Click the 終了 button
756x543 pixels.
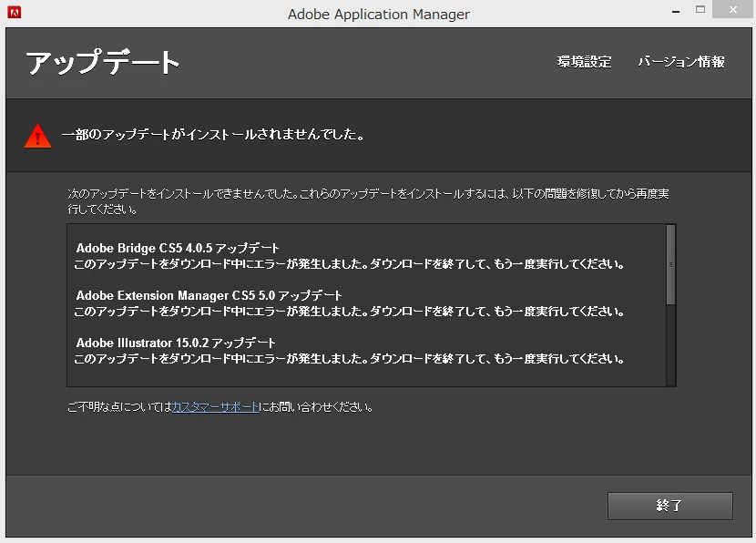[669, 506]
